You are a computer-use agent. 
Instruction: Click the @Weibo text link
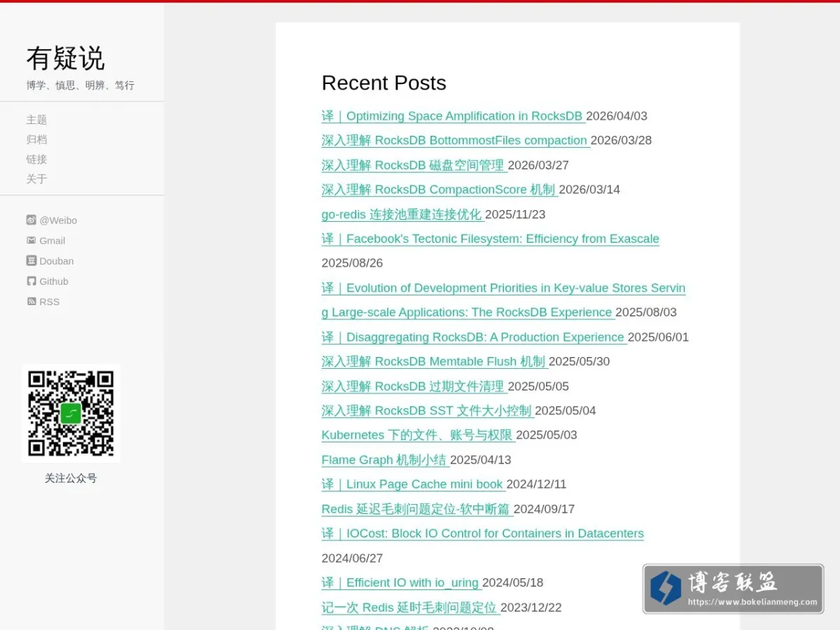[x=58, y=220]
